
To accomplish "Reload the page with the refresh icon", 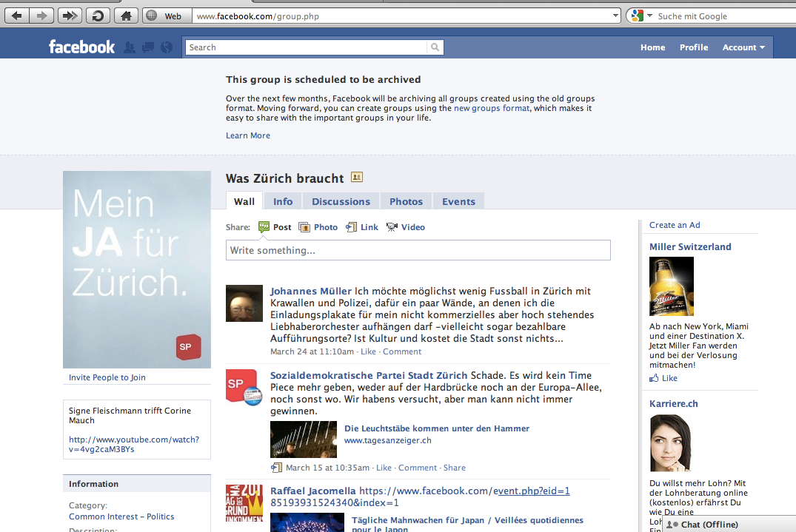I will 98,16.
